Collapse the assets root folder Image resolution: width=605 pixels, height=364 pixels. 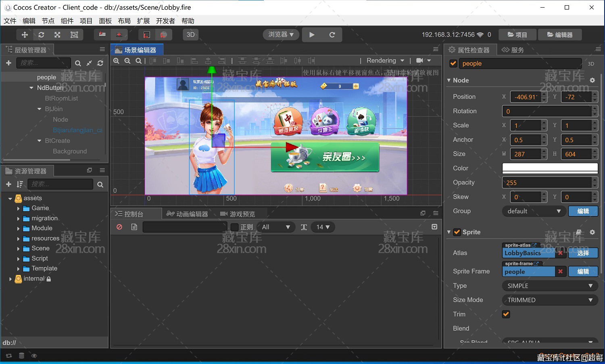coord(10,198)
